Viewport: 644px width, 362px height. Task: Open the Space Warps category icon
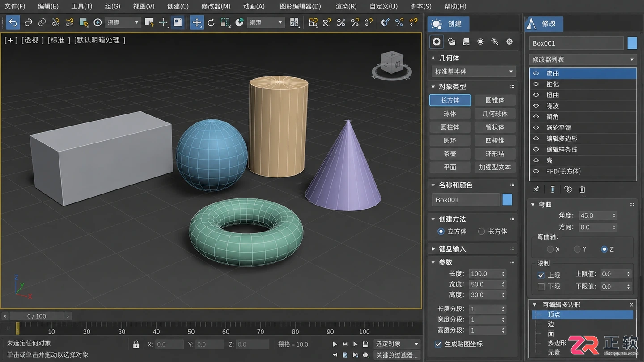click(509, 42)
